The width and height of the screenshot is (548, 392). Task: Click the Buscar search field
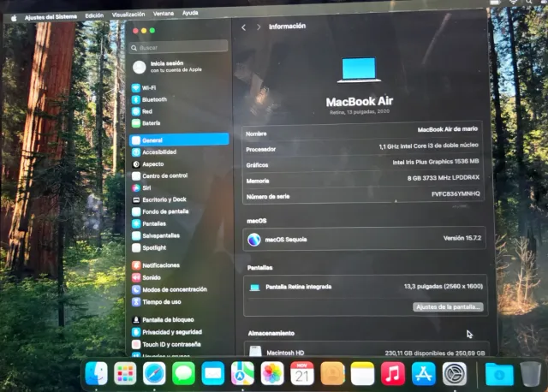pos(179,47)
